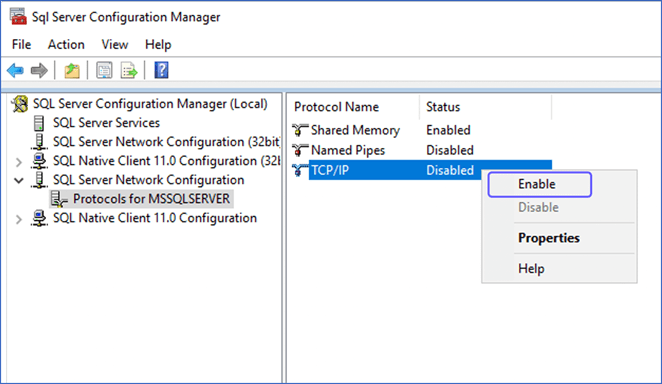Click the Export List toolbar icon
Viewport: 662px width, 384px height.
pyautogui.click(x=129, y=70)
